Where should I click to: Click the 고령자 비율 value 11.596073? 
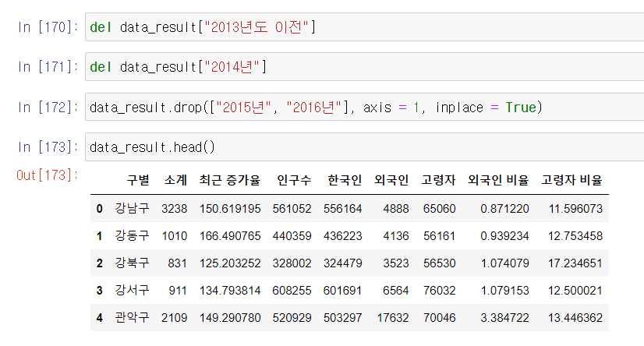(x=575, y=209)
